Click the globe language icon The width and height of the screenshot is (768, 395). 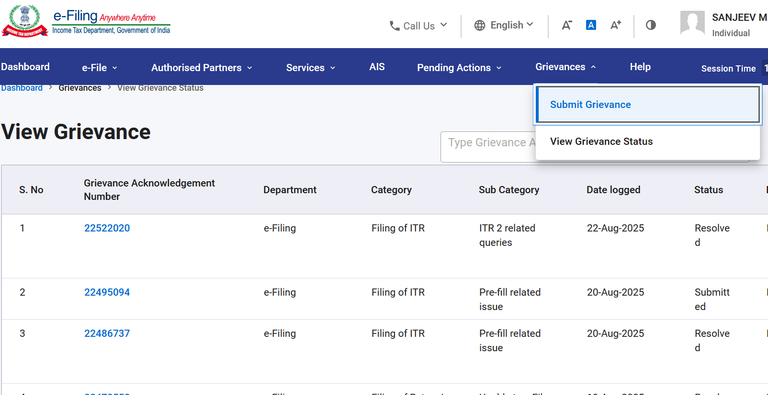pyautogui.click(x=480, y=25)
